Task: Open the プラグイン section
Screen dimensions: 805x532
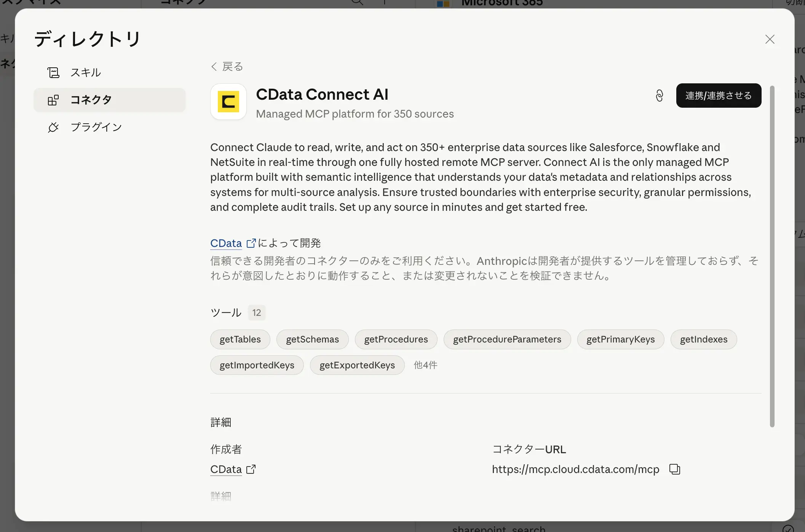Action: (x=110, y=127)
